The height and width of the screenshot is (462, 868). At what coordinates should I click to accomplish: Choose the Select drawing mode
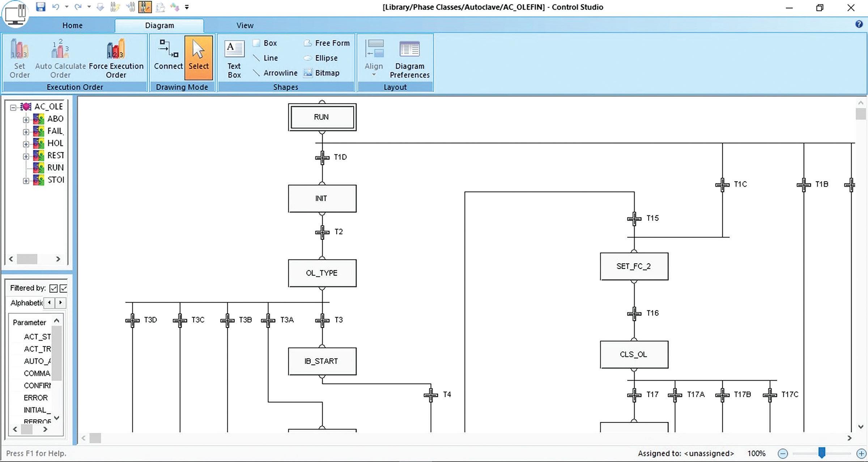click(198, 57)
